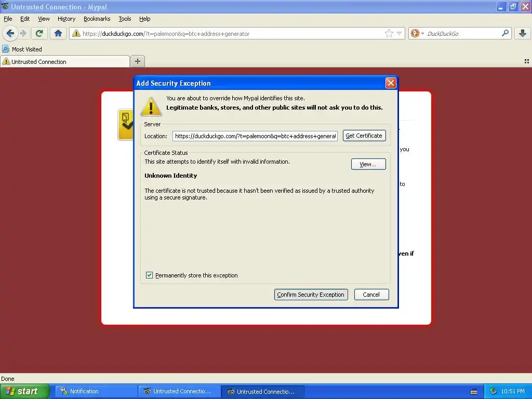Screen dimensions: 532x399
Task: Click the forward navigation arrow
Action: point(23,33)
